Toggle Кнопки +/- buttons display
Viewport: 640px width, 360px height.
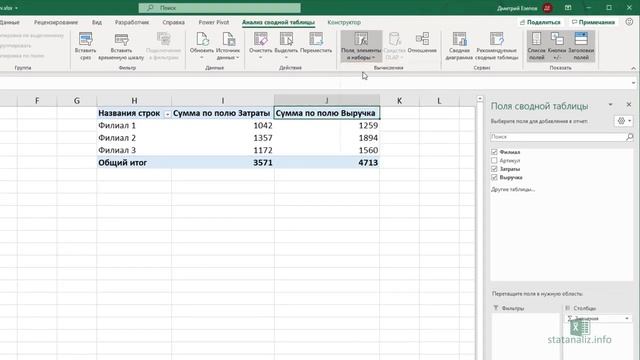[x=557, y=46]
